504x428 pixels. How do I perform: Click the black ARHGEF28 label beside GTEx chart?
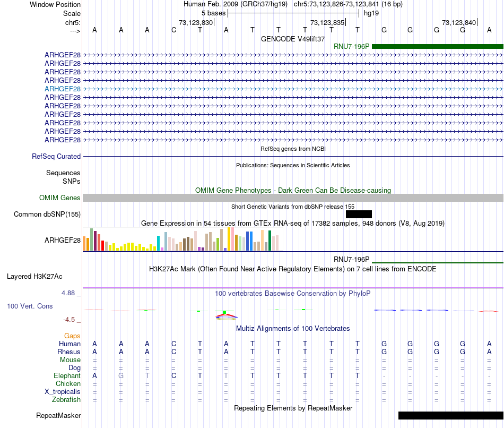[x=63, y=240]
